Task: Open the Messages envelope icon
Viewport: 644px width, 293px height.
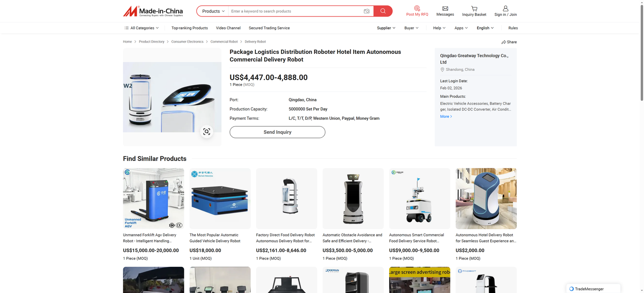Action: [x=445, y=8]
